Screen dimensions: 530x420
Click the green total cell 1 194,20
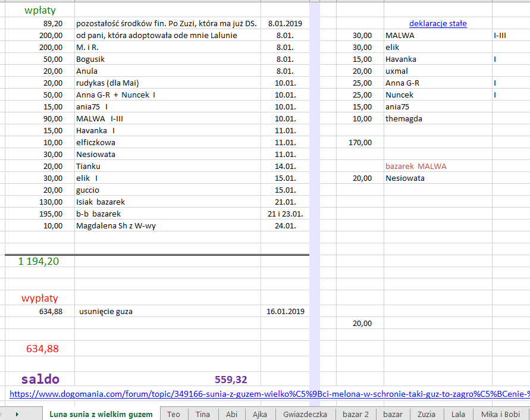coord(39,261)
